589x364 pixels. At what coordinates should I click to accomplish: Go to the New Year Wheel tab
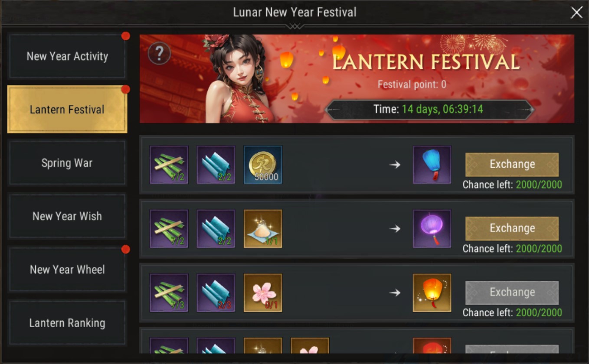point(67,270)
